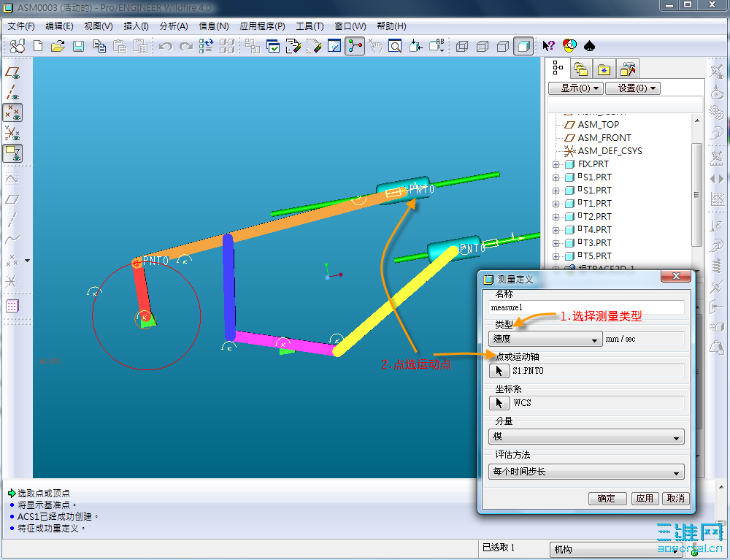Click the What's This help pointer icon
This screenshot has width=730, height=560.
pyautogui.click(x=549, y=45)
